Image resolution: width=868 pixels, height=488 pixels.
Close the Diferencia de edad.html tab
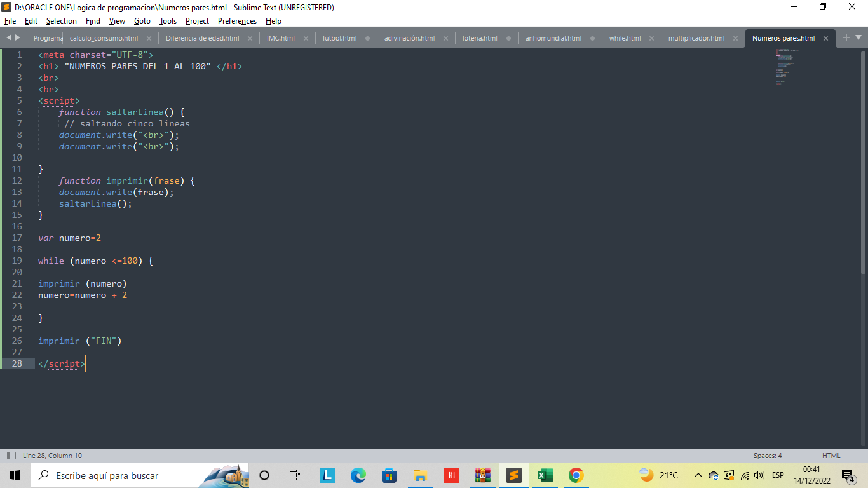click(x=250, y=38)
